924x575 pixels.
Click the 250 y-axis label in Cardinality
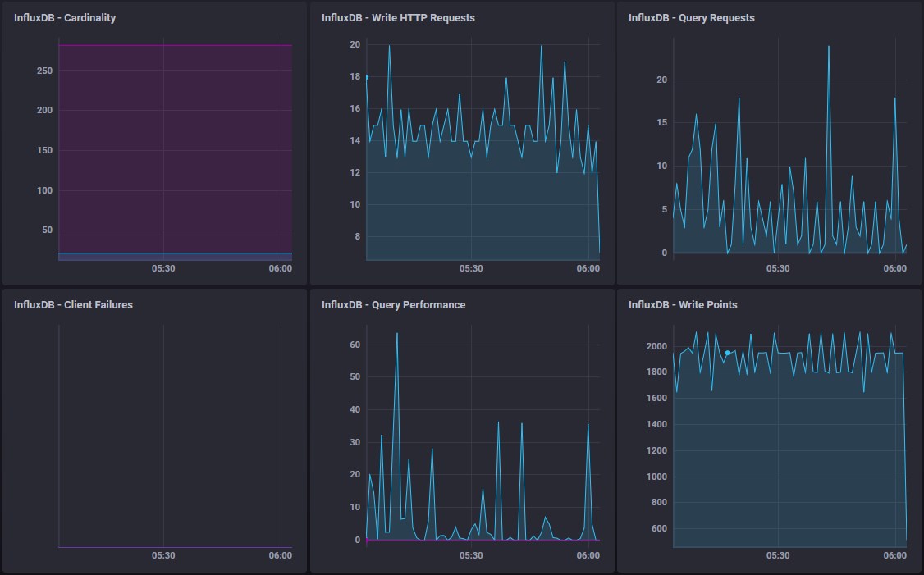(x=45, y=70)
